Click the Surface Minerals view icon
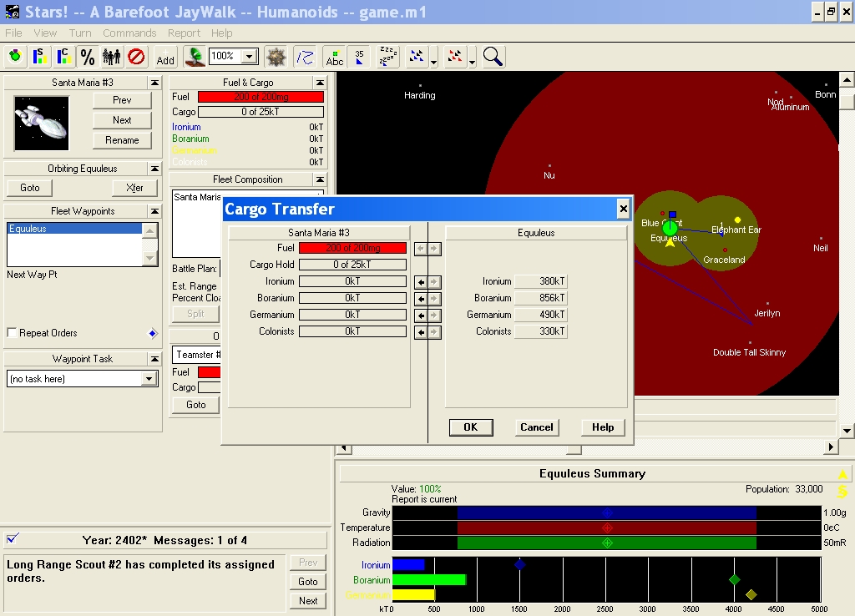This screenshot has width=855, height=616. pos(38,57)
